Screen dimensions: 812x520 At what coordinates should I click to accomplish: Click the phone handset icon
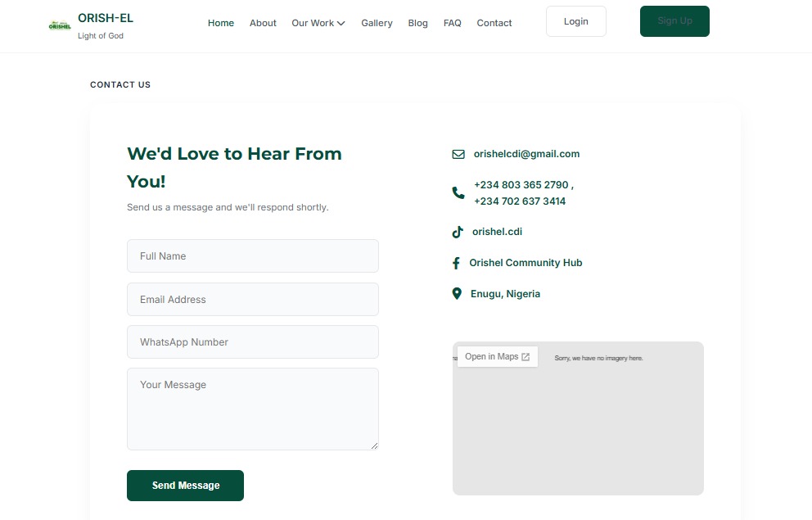tap(458, 193)
